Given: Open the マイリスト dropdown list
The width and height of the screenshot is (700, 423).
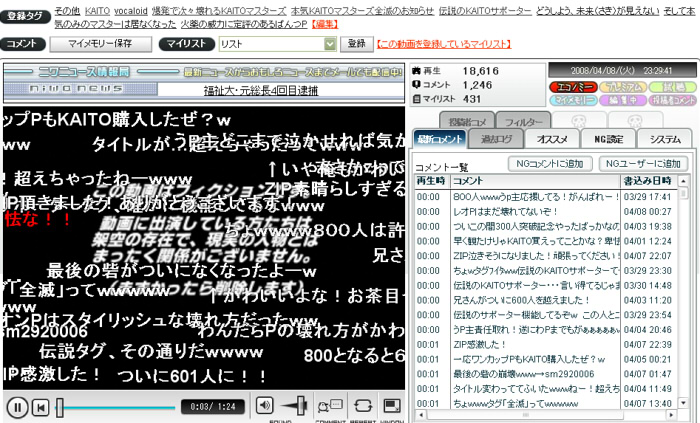Looking at the screenshot, I should pyautogui.click(x=329, y=44).
